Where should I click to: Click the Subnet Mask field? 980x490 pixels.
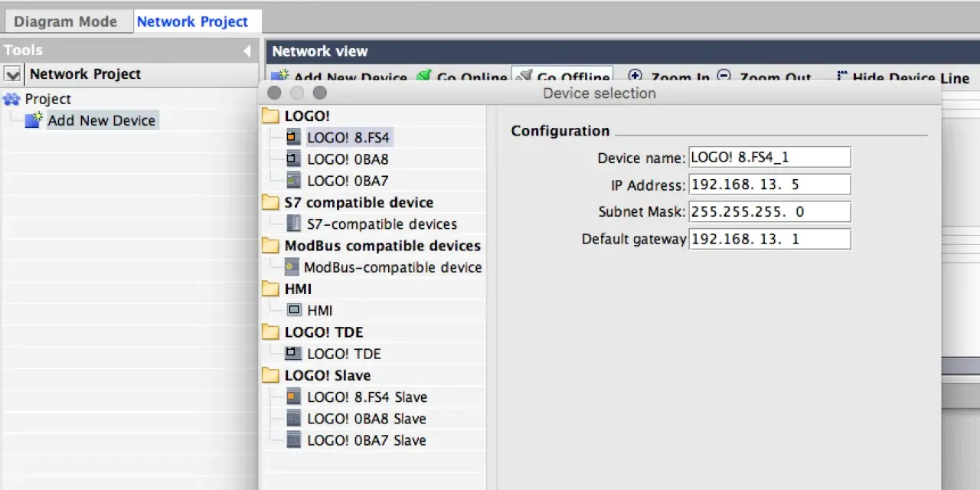(x=769, y=212)
